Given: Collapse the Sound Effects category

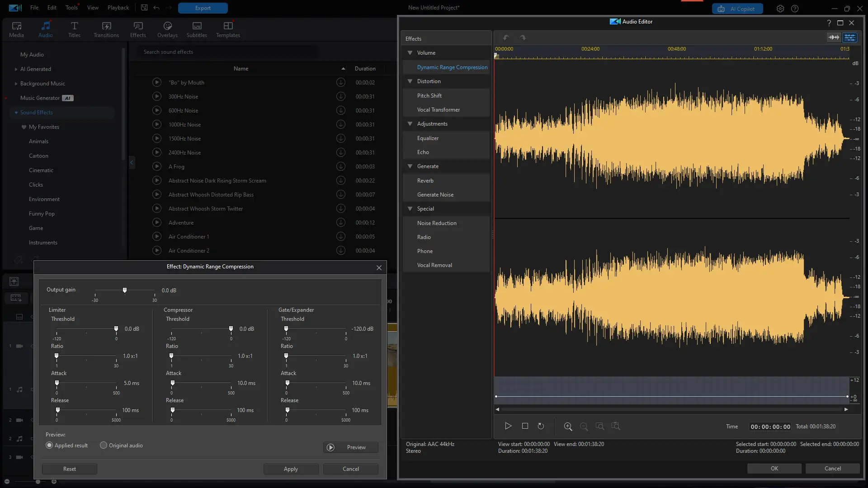Looking at the screenshot, I should pyautogui.click(x=16, y=113).
